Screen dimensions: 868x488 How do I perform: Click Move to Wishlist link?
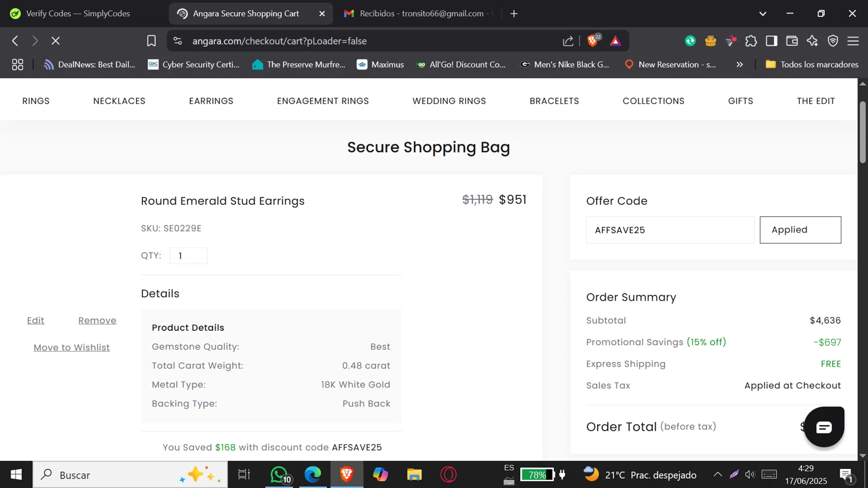pos(72,347)
